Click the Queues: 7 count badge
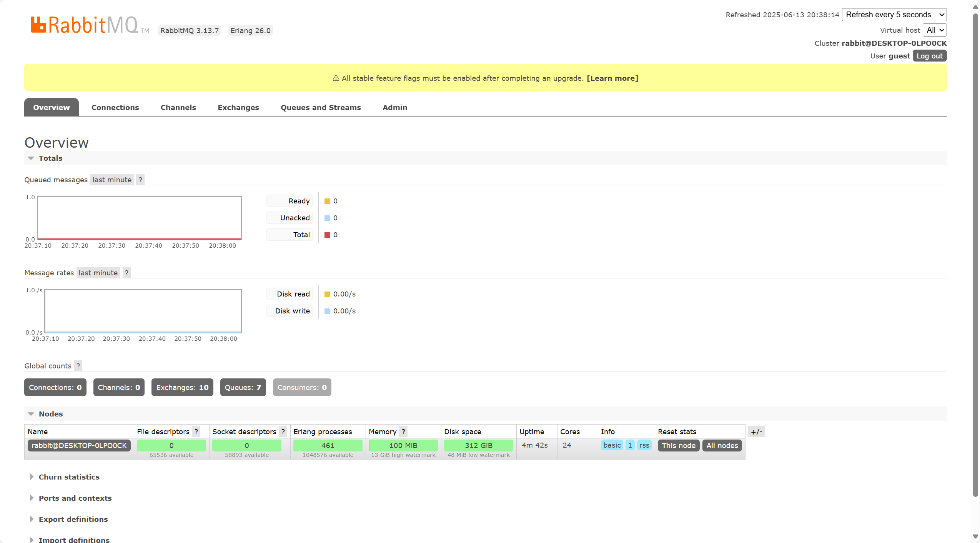Screen dimensions: 980x543 click(x=243, y=387)
